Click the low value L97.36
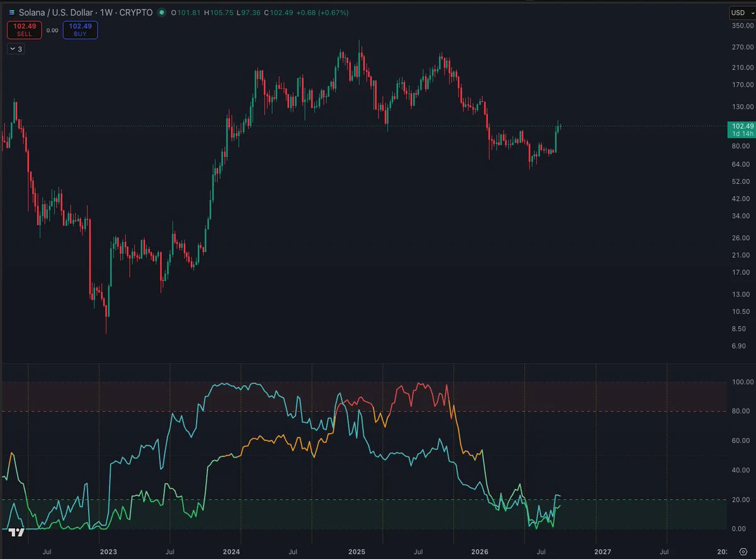This screenshot has width=756, height=559. pyautogui.click(x=250, y=13)
